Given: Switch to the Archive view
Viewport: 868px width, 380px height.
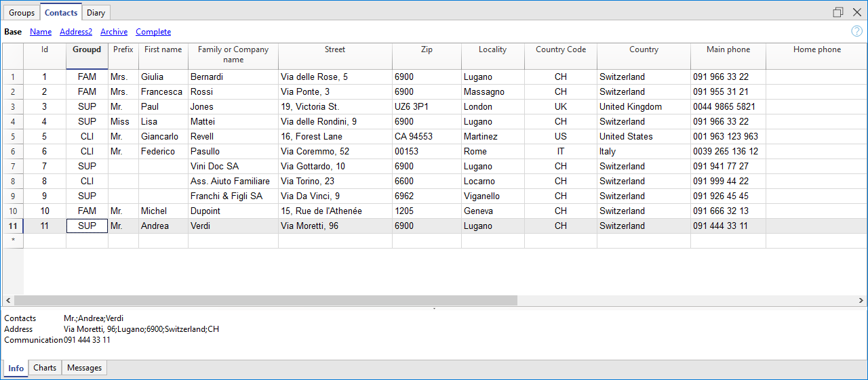Looking at the screenshot, I should (114, 32).
